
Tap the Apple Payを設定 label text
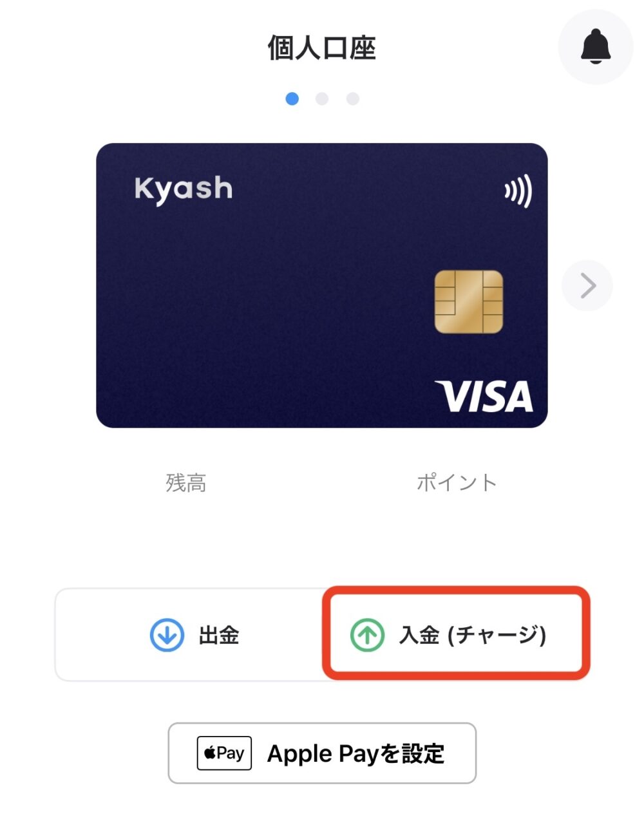pyautogui.click(x=356, y=753)
